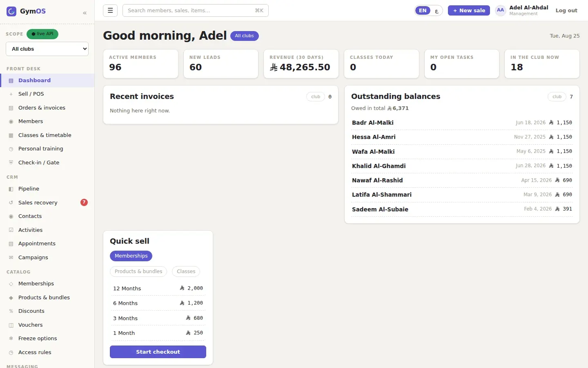Click the New sale button
588x368 pixels.
(469, 11)
